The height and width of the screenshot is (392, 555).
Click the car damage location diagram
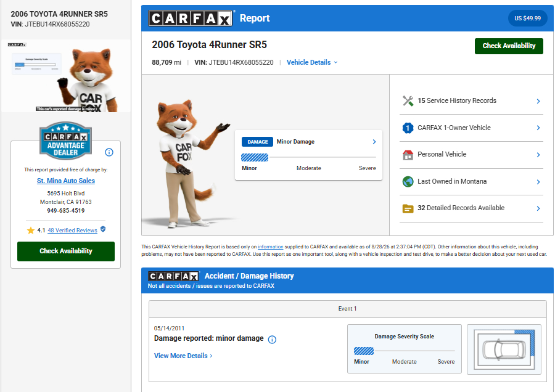click(x=504, y=349)
